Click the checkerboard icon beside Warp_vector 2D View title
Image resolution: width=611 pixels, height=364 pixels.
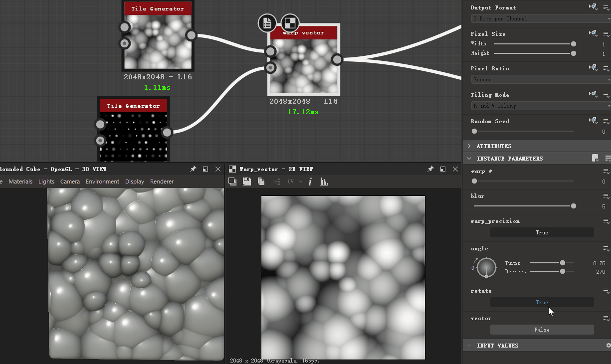click(x=232, y=169)
